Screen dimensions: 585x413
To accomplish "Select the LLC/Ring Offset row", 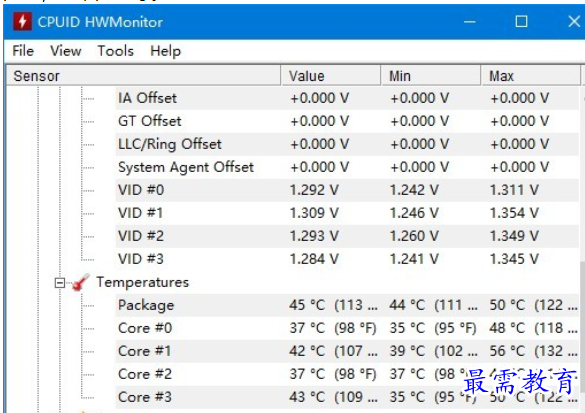I will [x=347, y=144].
